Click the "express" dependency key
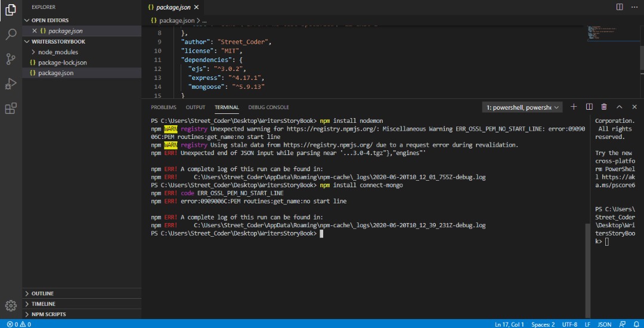The image size is (644, 328). [205, 78]
